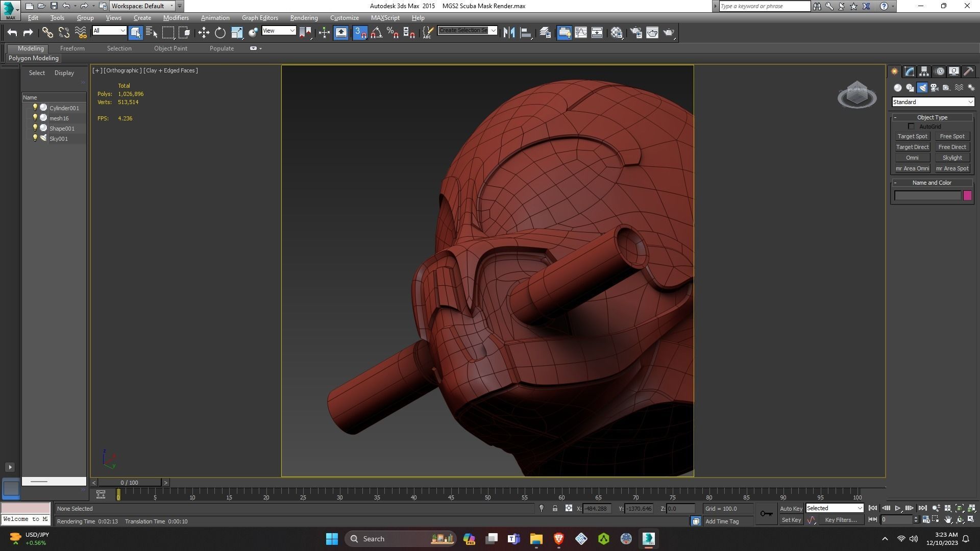
Task: Click the Auto Key button
Action: click(x=791, y=509)
